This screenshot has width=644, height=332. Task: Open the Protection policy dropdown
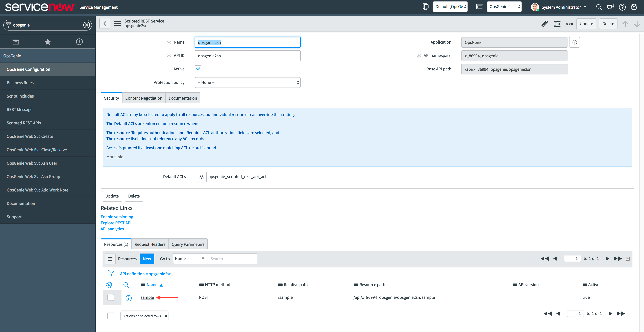click(x=247, y=82)
